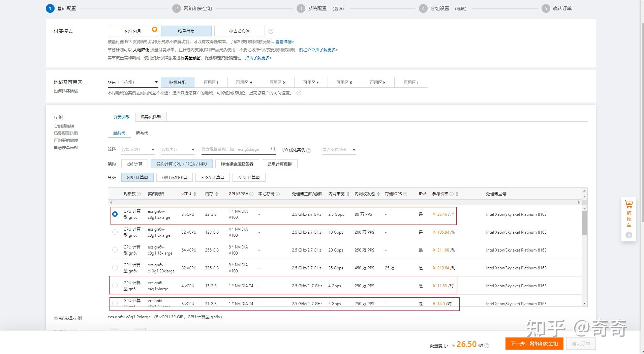Choose 抢占式实例 billing mode

pyautogui.click(x=239, y=31)
